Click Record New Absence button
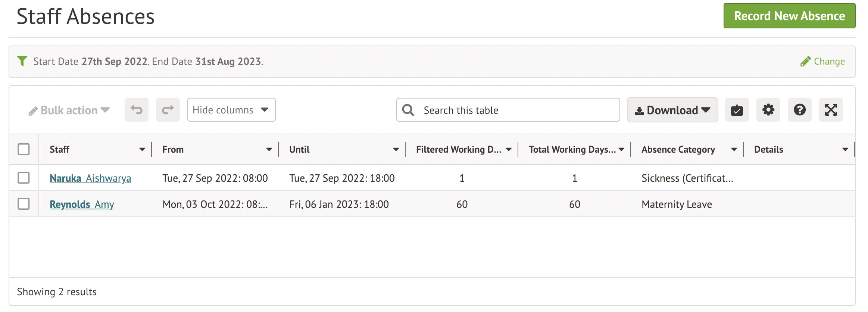Image resolution: width=868 pixels, height=312 pixels. (x=789, y=16)
